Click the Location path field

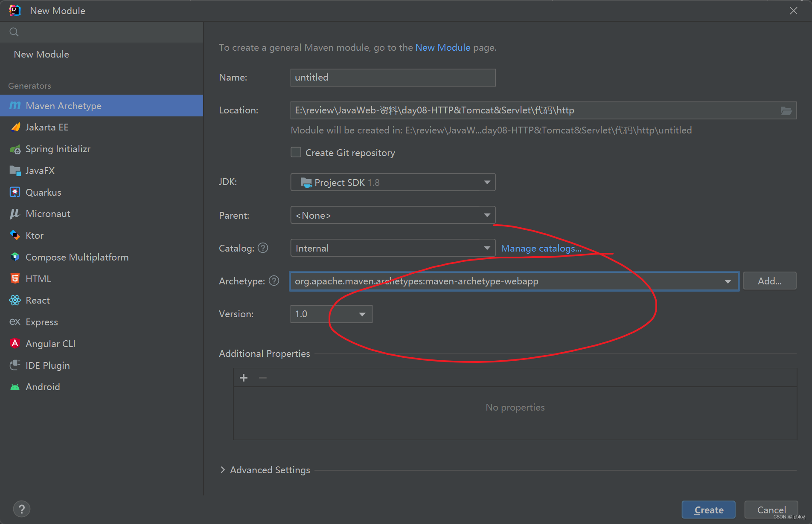[x=543, y=110]
